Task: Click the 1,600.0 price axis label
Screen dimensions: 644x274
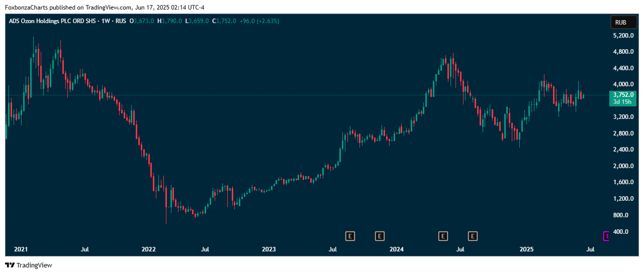Action: click(x=623, y=182)
